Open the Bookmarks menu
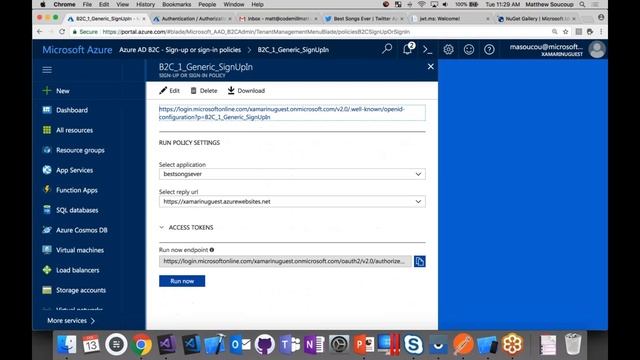The image size is (640, 360). click(176, 4)
